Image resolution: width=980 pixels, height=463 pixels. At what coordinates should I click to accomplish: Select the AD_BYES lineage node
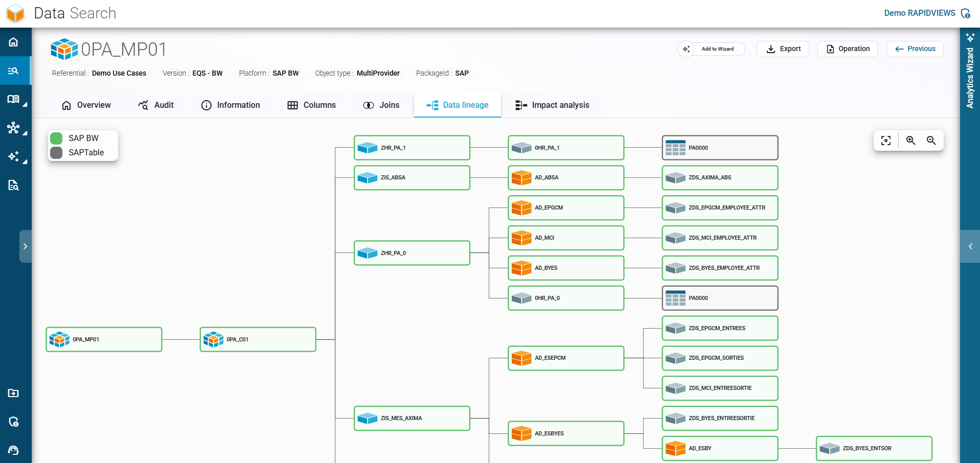566,268
